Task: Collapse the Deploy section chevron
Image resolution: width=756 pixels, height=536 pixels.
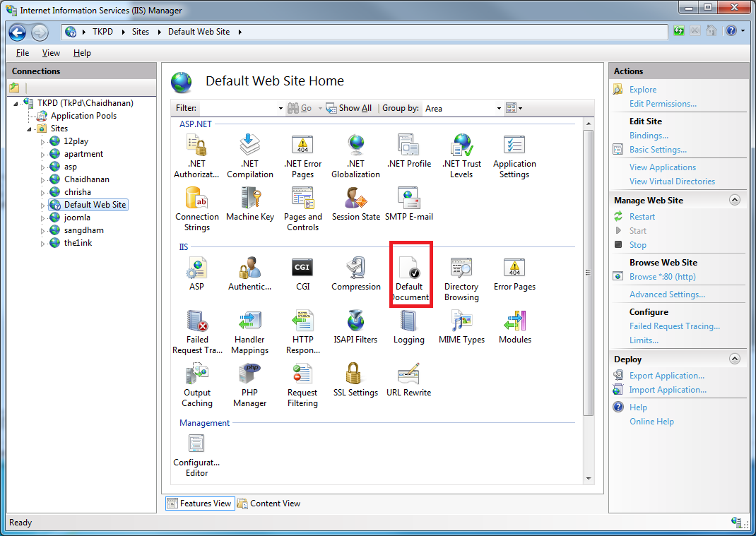Action: (735, 359)
